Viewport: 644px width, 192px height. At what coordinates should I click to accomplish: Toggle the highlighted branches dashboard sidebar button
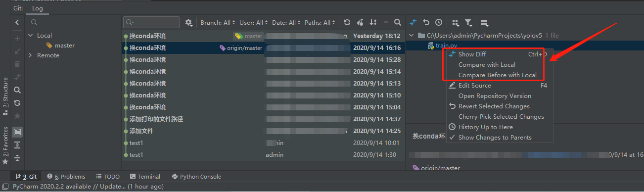coord(17,132)
